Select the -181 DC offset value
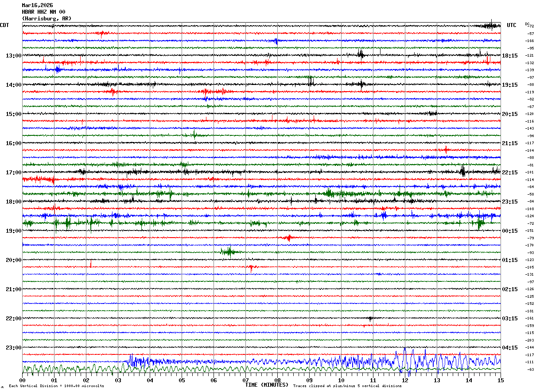The image size is (536, 392). coord(529,311)
